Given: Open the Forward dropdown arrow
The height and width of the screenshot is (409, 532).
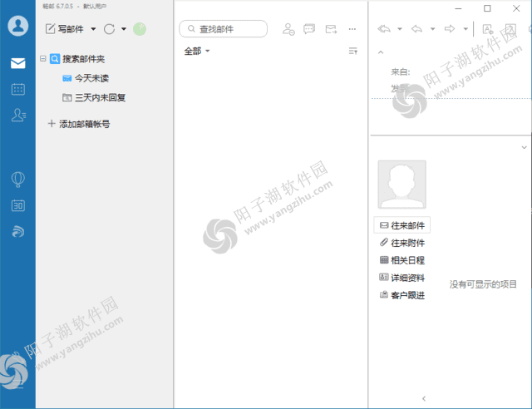Looking at the screenshot, I should (465, 29).
